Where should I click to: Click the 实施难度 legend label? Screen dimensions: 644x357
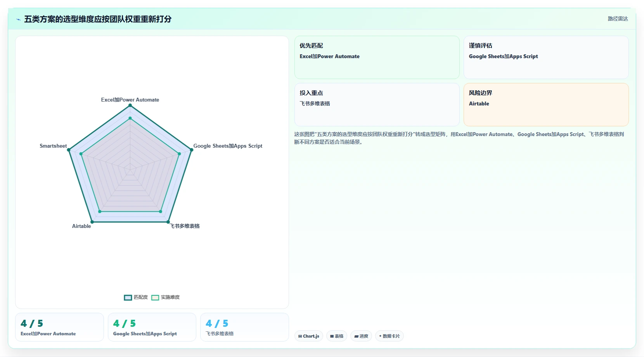(x=170, y=297)
